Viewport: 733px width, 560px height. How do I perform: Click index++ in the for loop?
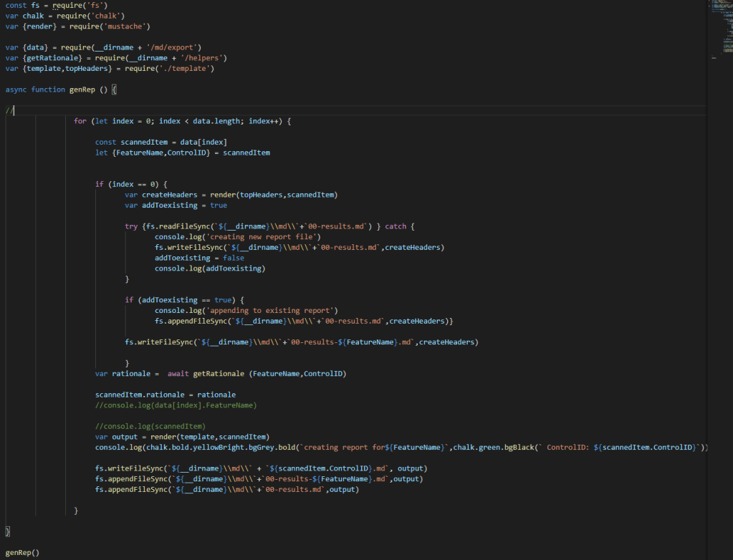coord(265,121)
